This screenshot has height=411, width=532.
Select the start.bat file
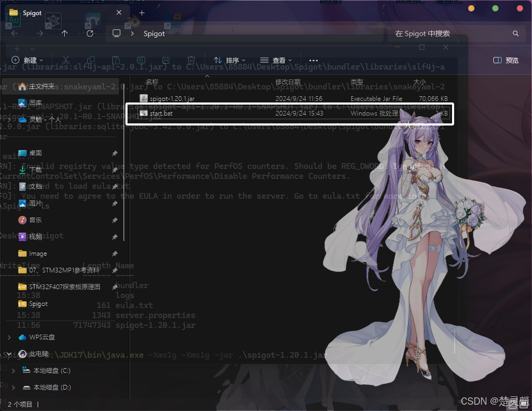coord(294,113)
